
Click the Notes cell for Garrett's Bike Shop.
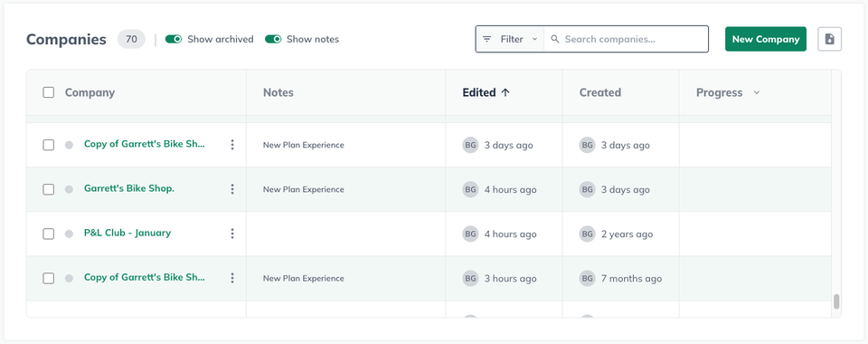pyautogui.click(x=346, y=189)
